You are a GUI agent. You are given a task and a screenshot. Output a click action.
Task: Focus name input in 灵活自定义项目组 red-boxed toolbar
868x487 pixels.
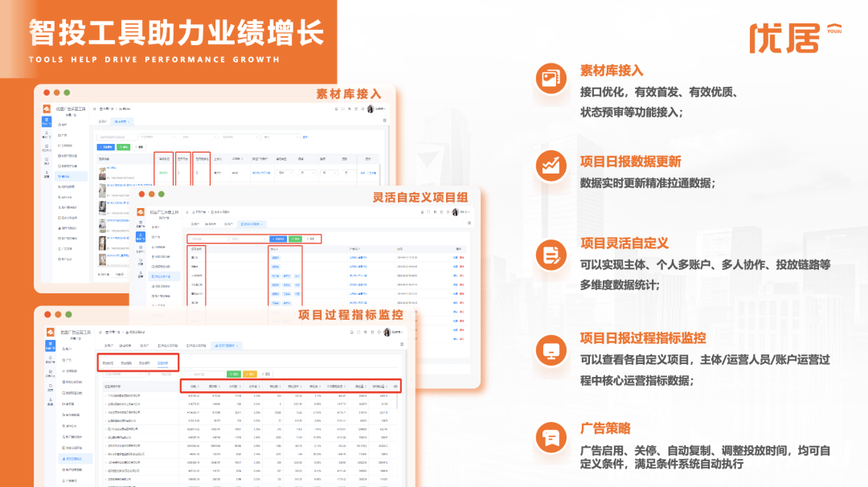coord(208,239)
